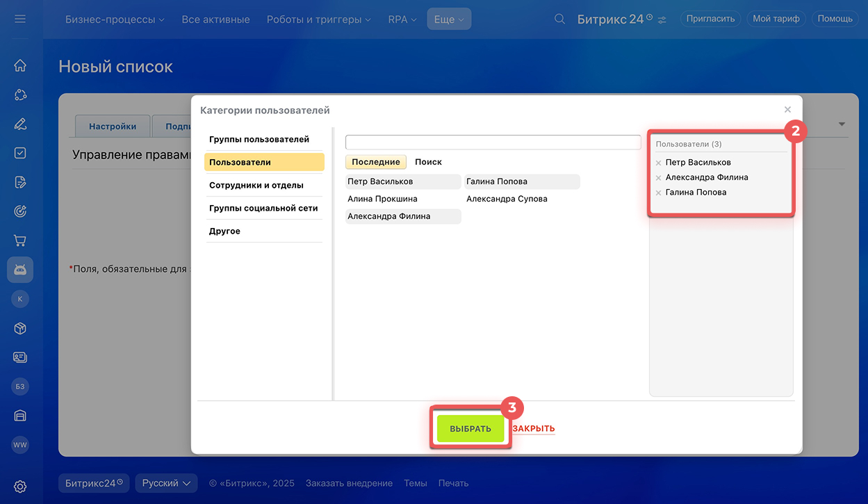The width and height of the screenshot is (868, 504).
Task: Open the K circle icon in sidebar
Action: (20, 299)
